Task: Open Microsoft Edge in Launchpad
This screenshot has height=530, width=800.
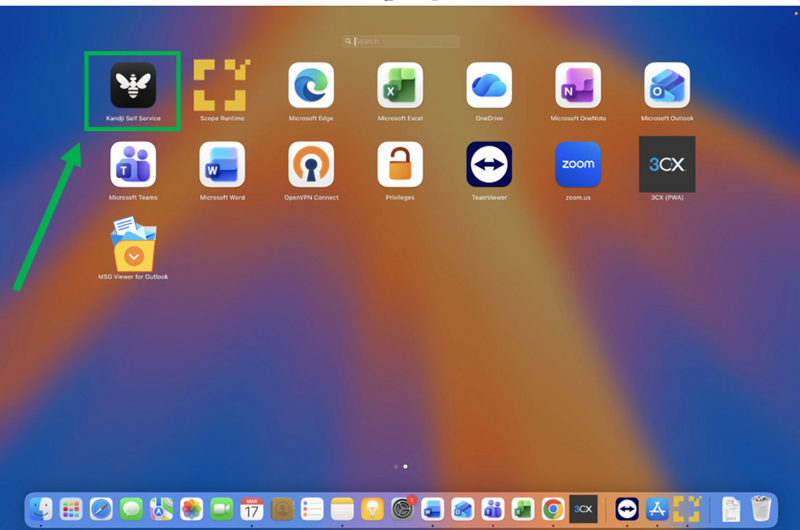Action: point(311,85)
